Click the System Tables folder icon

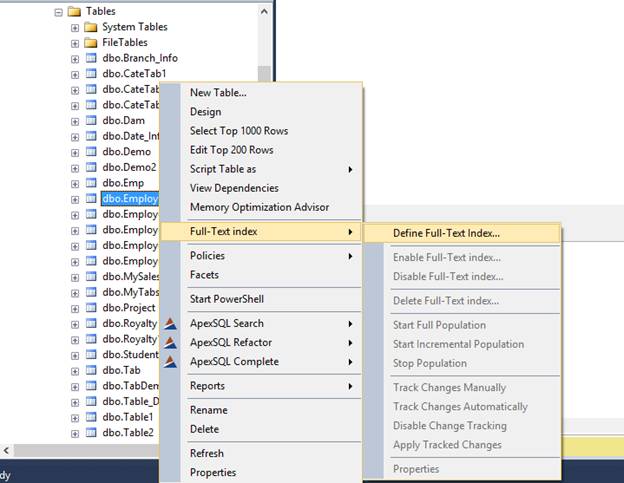pos(91,27)
